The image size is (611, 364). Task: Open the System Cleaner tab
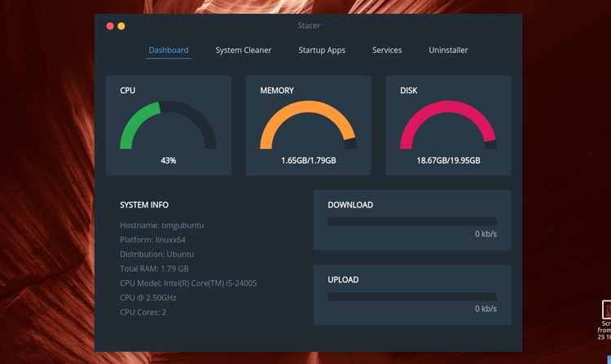tap(244, 50)
